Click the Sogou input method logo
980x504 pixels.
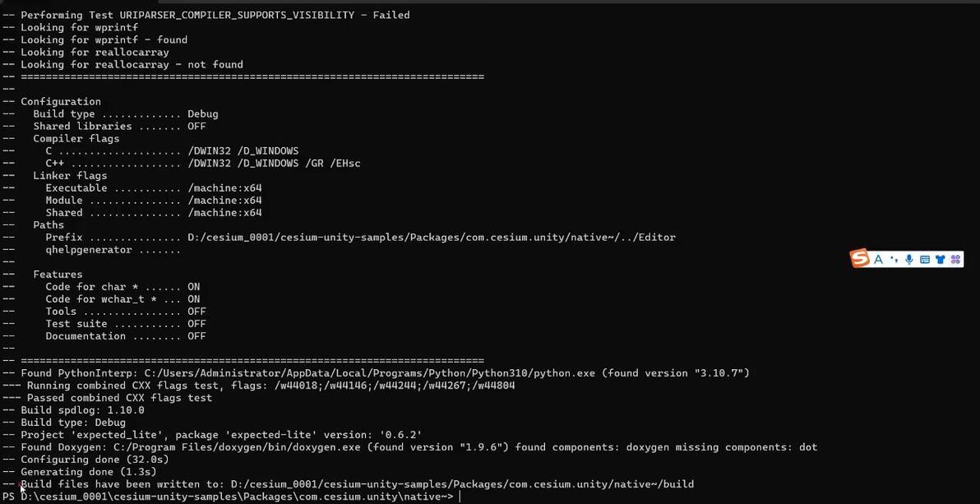[860, 259]
